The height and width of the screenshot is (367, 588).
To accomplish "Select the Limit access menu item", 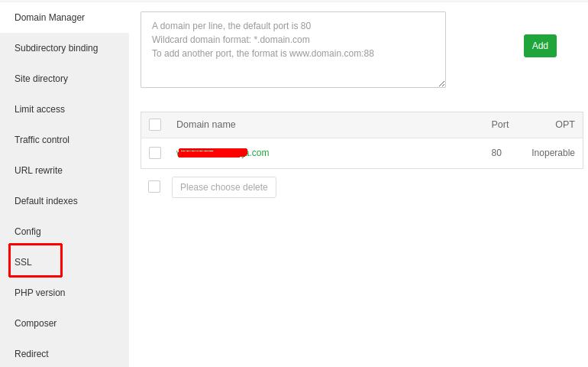I will [x=40, y=109].
